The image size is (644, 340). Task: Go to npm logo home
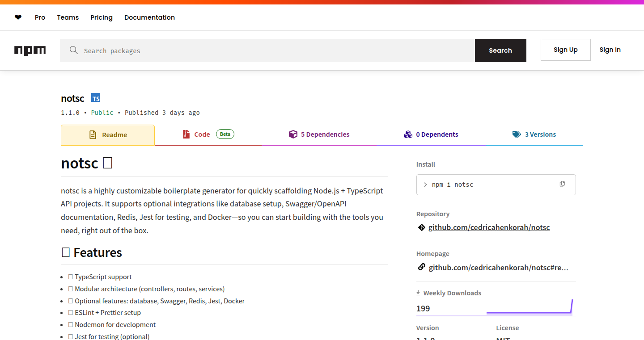pyautogui.click(x=30, y=50)
